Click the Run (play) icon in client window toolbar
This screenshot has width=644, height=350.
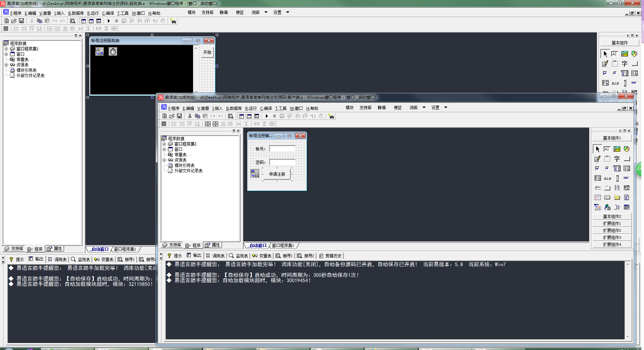[267, 116]
